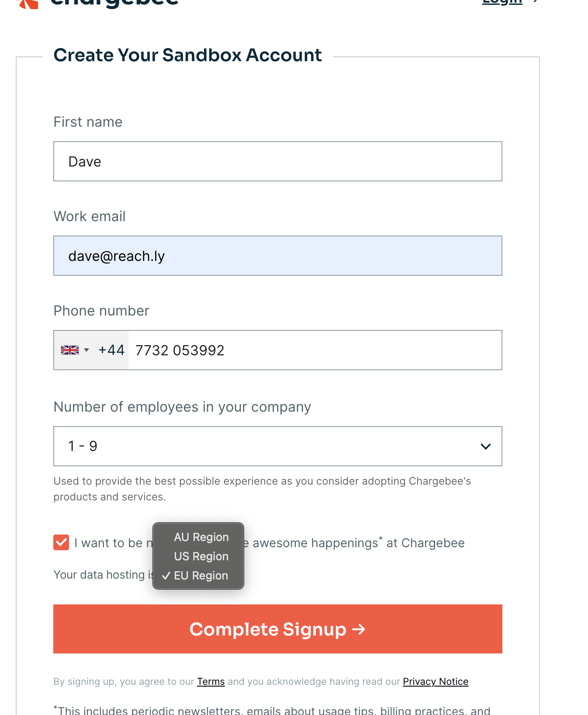The image size is (588, 715).
Task: Open the Terms link
Action: [x=211, y=681]
